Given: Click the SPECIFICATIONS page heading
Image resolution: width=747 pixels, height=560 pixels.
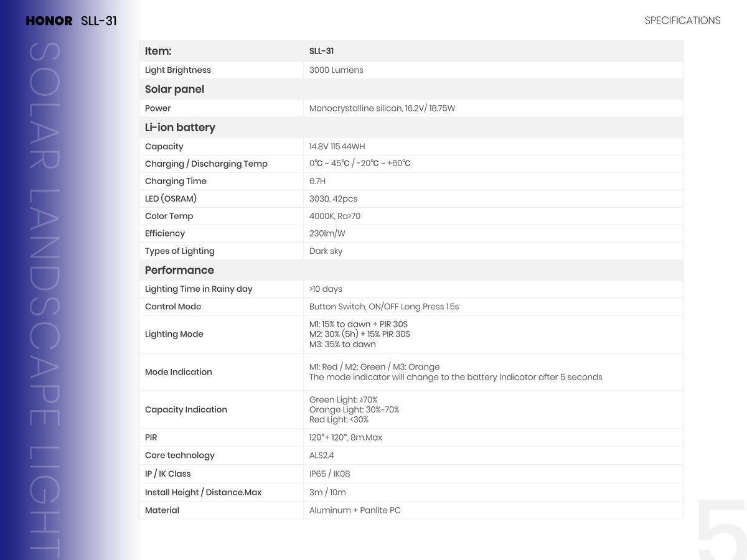Looking at the screenshot, I should [x=682, y=21].
